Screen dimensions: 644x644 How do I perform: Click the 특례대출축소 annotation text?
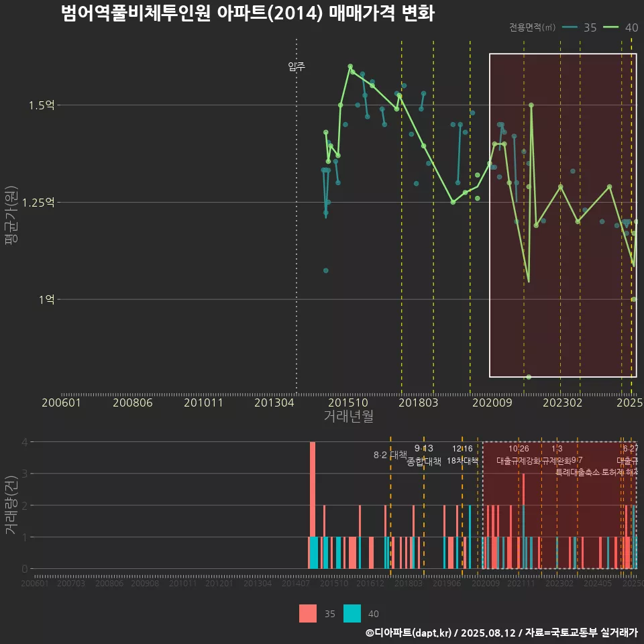(578, 472)
